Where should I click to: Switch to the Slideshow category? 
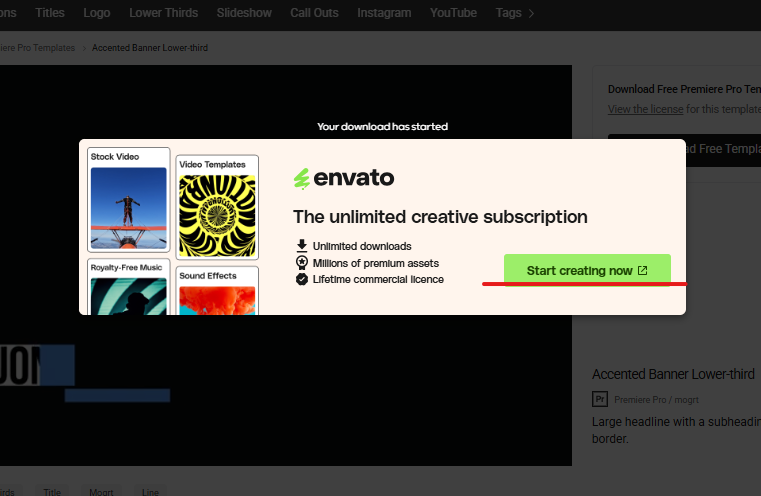(245, 13)
